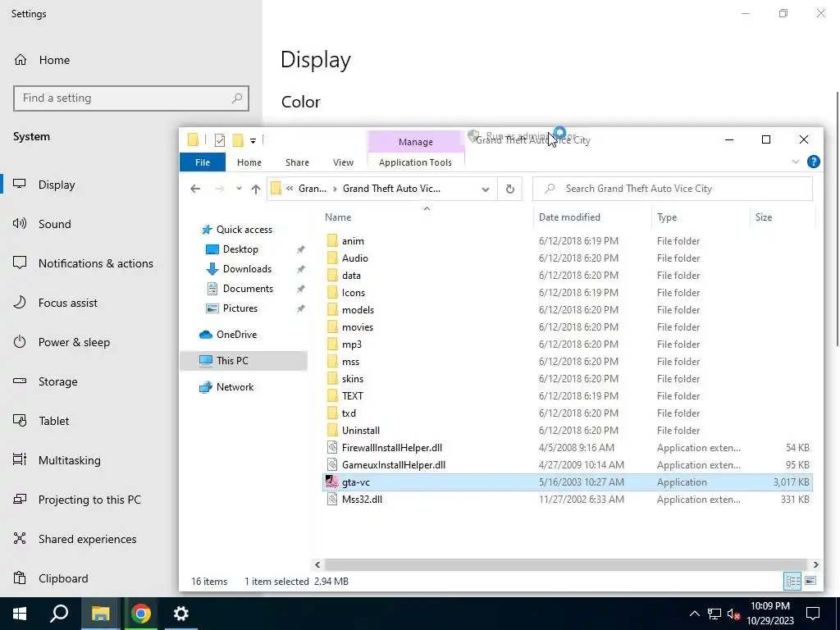The width and height of the screenshot is (840, 630).
Task: Click scroll right arrow in file list
Action: click(815, 564)
